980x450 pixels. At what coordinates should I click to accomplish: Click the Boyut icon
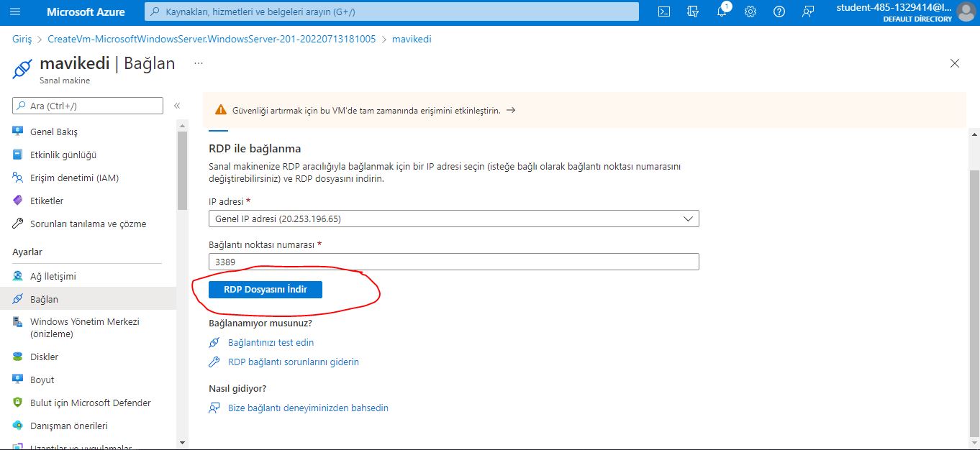click(18, 380)
